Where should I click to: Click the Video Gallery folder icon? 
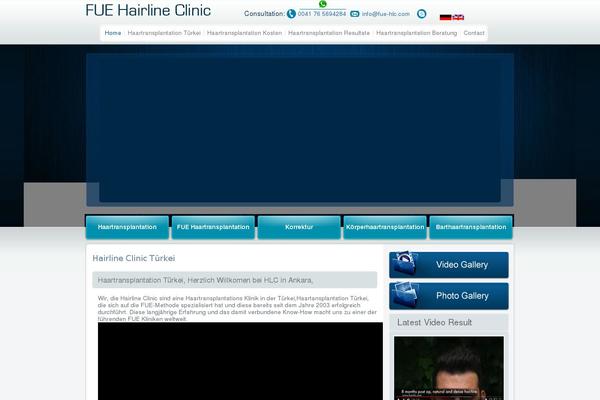(406, 263)
